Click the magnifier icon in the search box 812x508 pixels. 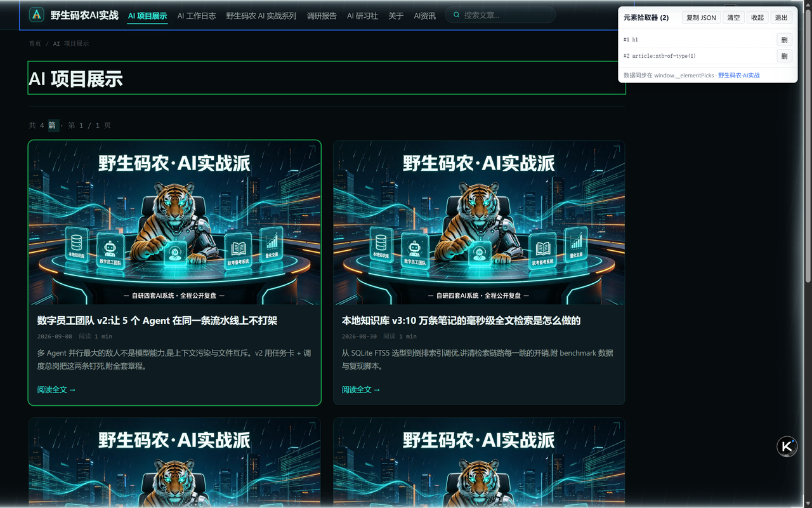point(456,15)
